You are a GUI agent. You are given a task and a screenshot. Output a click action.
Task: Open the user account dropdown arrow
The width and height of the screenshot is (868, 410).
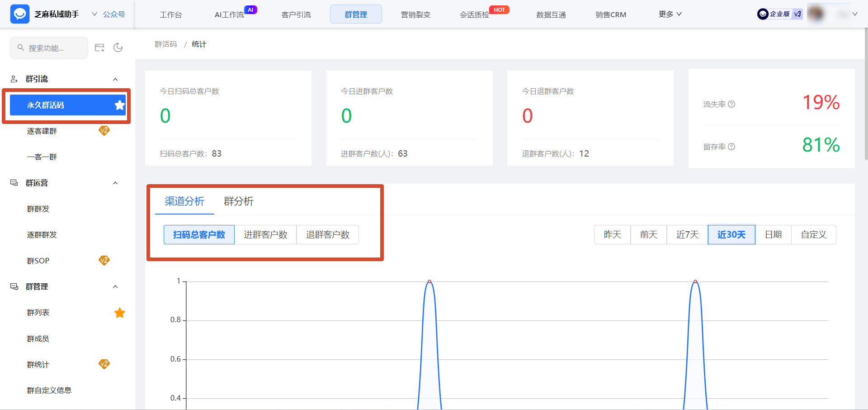click(x=854, y=14)
